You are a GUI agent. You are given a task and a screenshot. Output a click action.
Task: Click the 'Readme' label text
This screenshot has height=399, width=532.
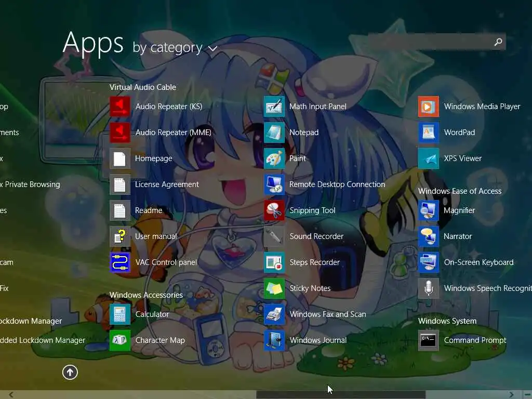pyautogui.click(x=149, y=210)
